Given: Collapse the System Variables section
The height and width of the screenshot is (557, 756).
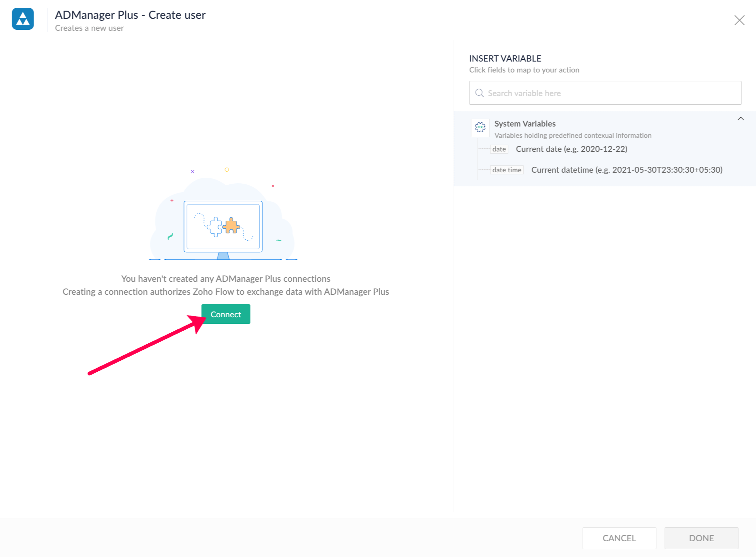Looking at the screenshot, I should tap(741, 119).
